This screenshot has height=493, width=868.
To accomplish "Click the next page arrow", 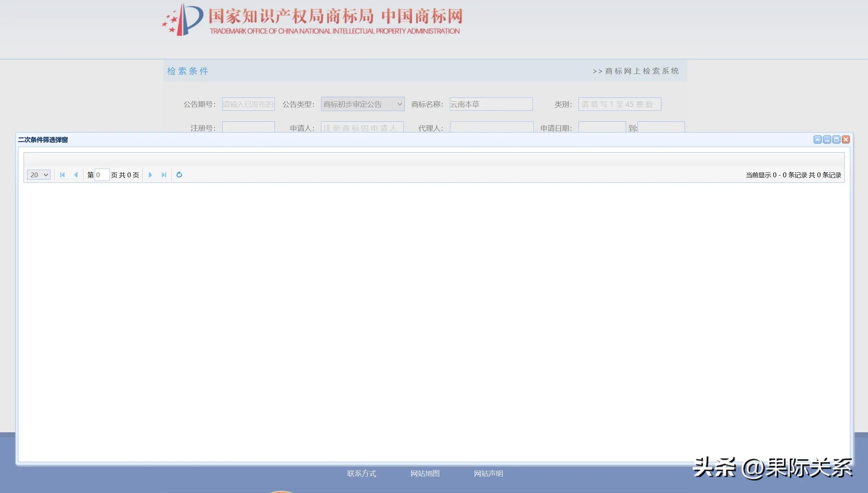I will 150,175.
